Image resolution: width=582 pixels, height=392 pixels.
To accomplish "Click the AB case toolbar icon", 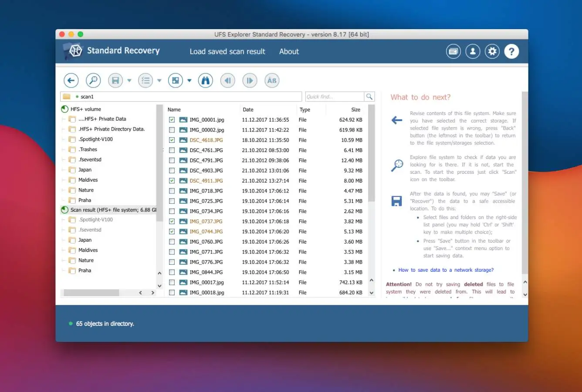I will 272,81.
